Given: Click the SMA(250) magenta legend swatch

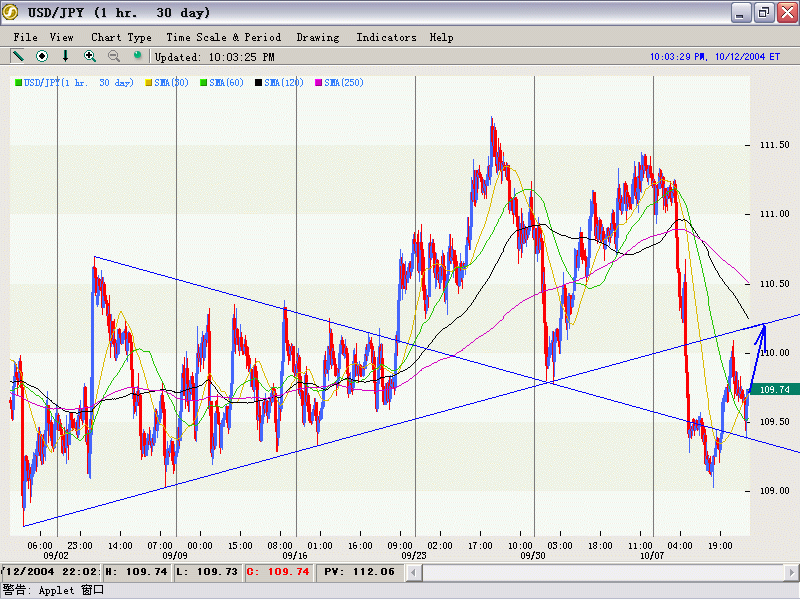Looking at the screenshot, I should pyautogui.click(x=320, y=83).
